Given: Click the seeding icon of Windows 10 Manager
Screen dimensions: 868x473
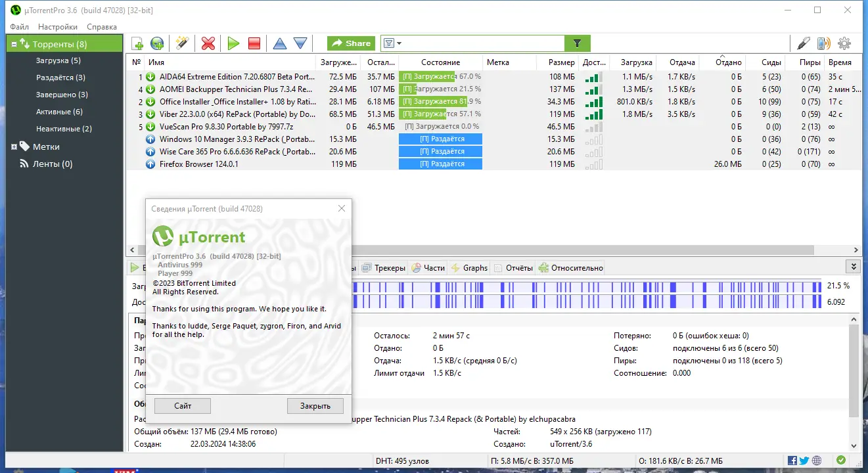Looking at the screenshot, I should tap(150, 139).
